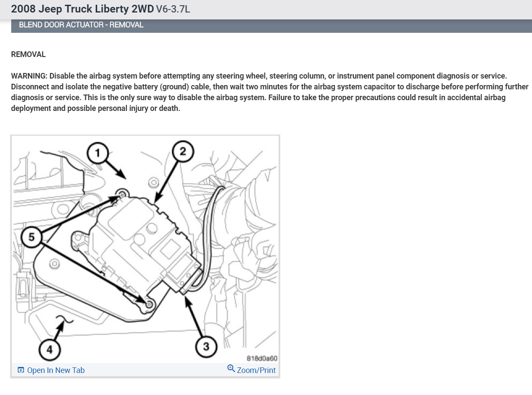The width and height of the screenshot is (532, 395).
Task: Click the WARNING airbag paragraph
Action: click(x=270, y=92)
